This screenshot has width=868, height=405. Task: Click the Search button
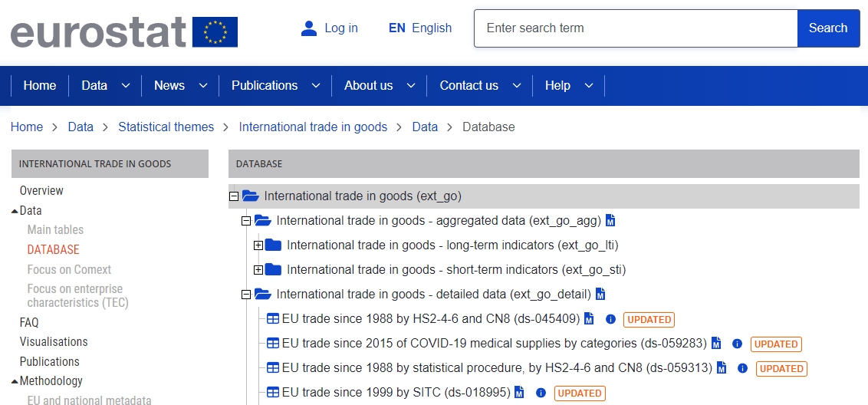click(x=828, y=28)
